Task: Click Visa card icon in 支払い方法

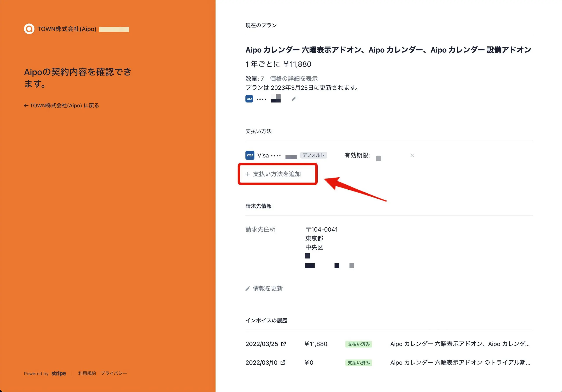Action: (250, 155)
